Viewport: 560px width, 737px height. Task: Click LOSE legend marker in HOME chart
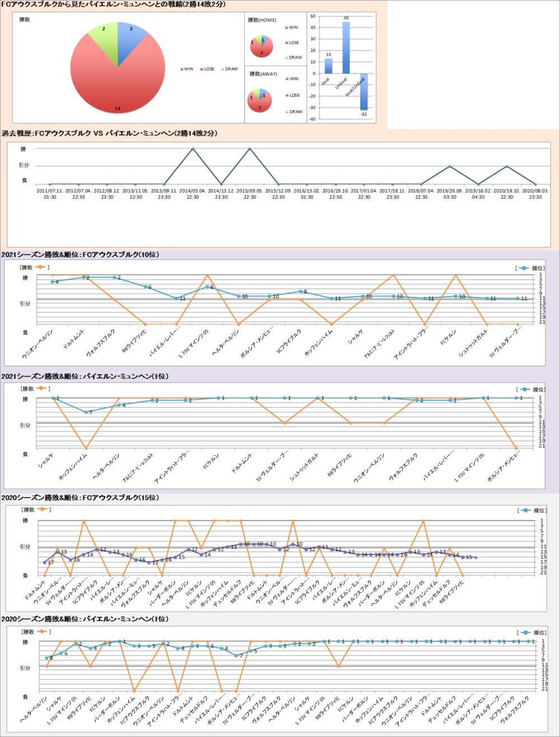pyautogui.click(x=286, y=43)
